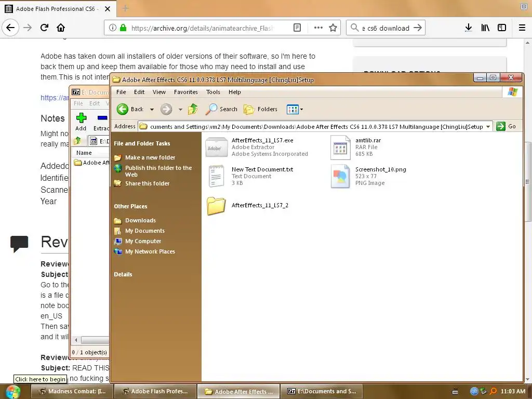The height and width of the screenshot is (399, 532).
Task: Open the File menu in 7-Zip window
Action: point(78,103)
